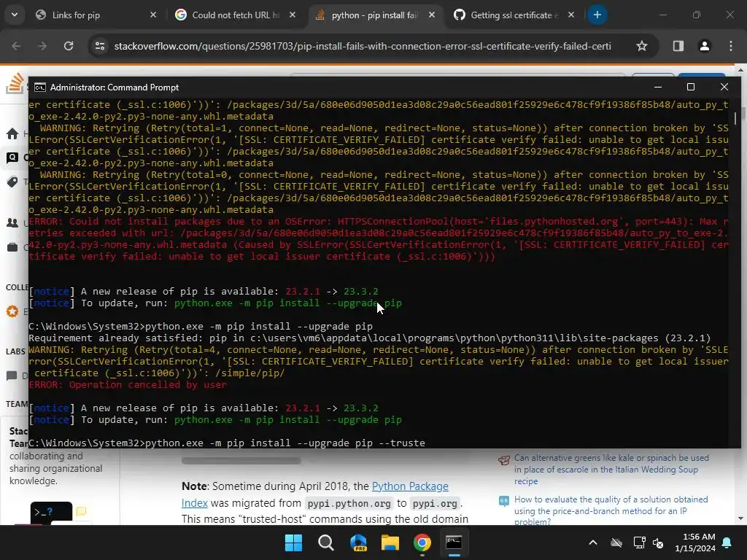Maximize the Command Prompt window
The width and height of the screenshot is (747, 560).
pyautogui.click(x=691, y=87)
